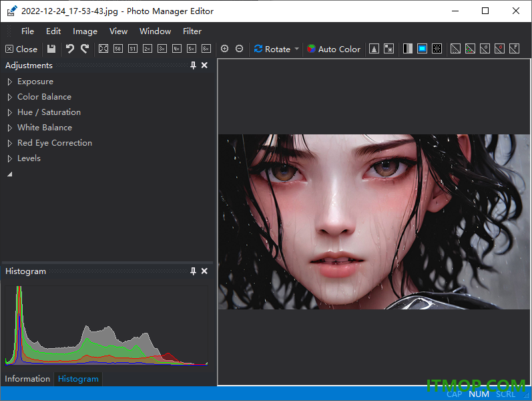Viewport: 532px width, 401px height.
Task: Save the image with the floppy disk icon
Action: (x=51, y=49)
